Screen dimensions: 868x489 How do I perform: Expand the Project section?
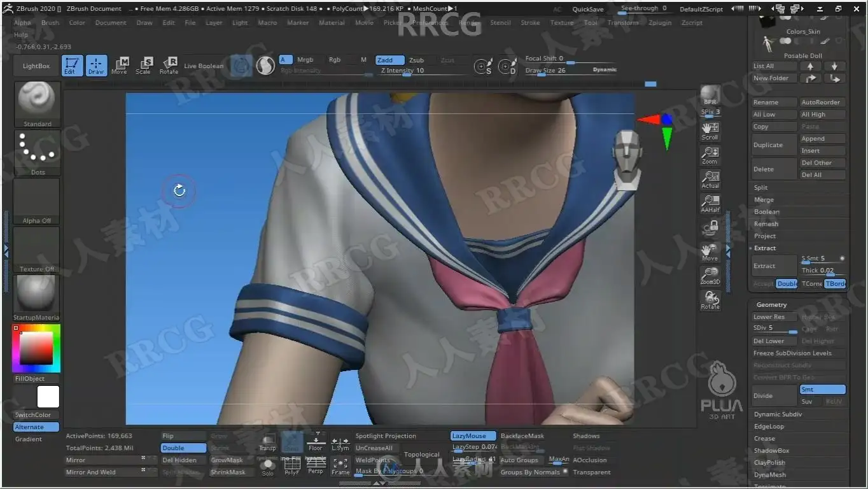pos(765,236)
